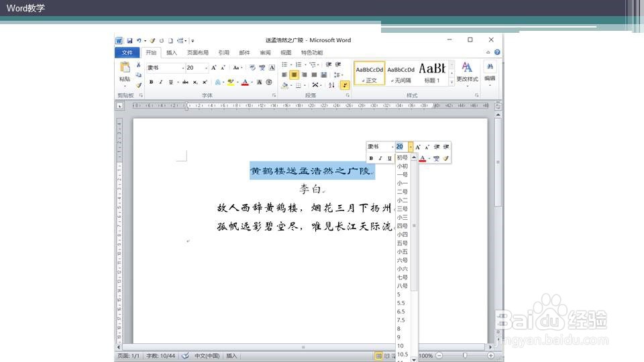The height and width of the screenshot is (362, 644).
Task: Open the Change Case (Aa) dropdown
Action: point(237,68)
